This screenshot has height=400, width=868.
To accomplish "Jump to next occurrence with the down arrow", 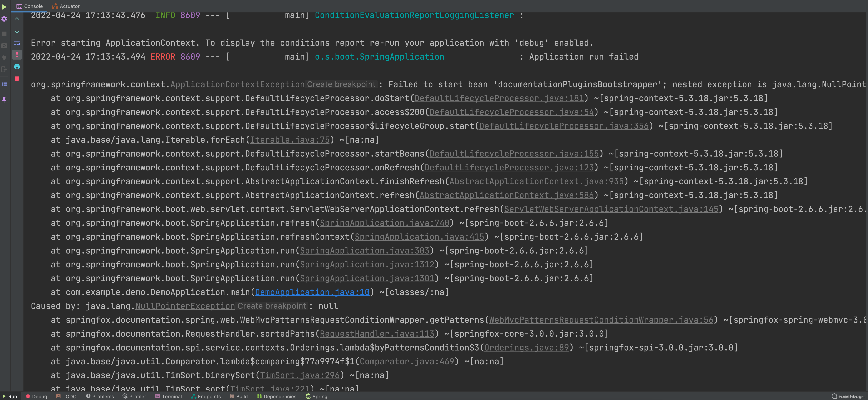I will (17, 31).
